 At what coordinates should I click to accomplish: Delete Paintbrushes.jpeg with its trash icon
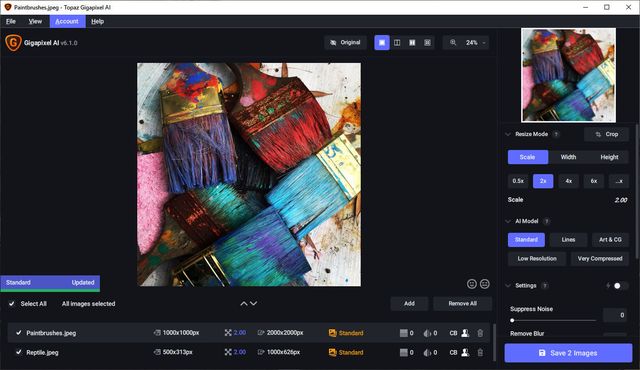tap(480, 333)
